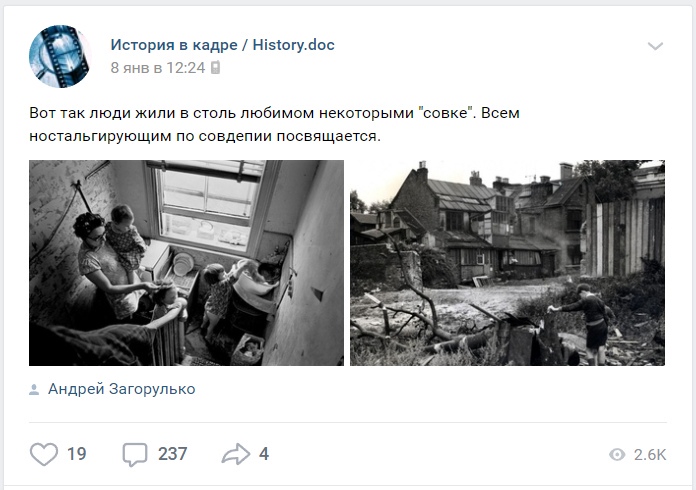Screen dimensions: 696x490
Task: Click the person icon beside Андрей Загорулько
Action: click(34, 390)
